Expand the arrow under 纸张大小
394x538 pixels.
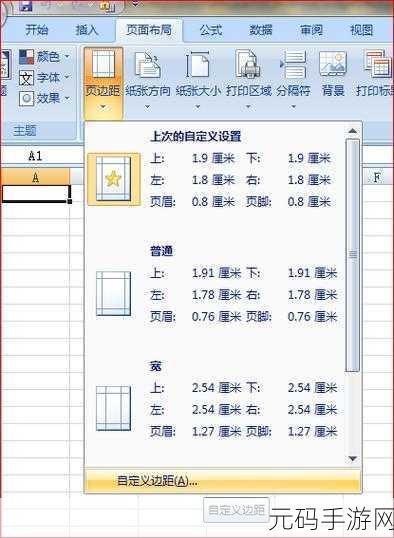tap(198, 107)
